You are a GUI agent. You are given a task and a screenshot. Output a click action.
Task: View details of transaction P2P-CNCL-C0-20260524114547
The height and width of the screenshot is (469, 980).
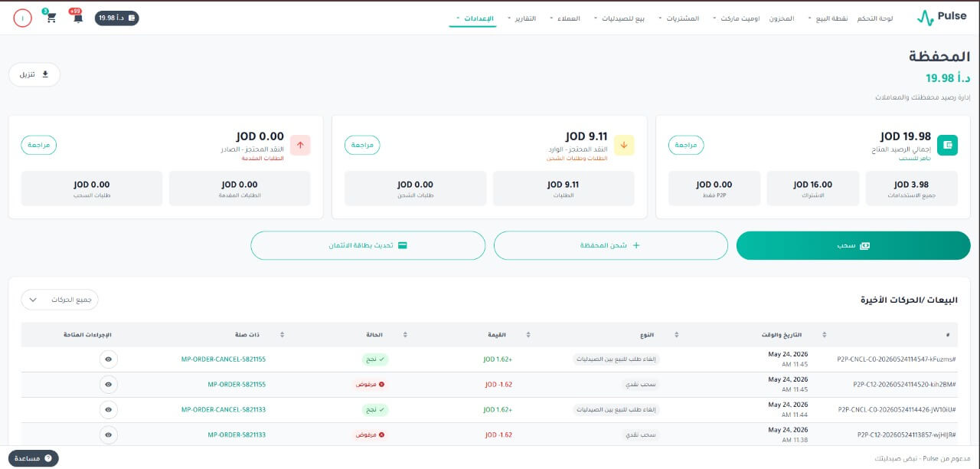click(x=108, y=359)
